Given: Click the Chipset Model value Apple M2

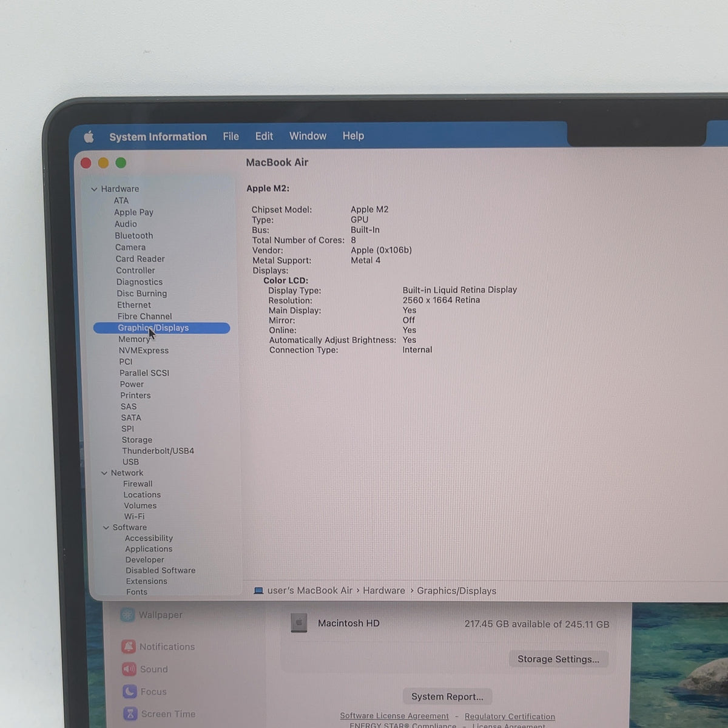Looking at the screenshot, I should coord(369,209).
